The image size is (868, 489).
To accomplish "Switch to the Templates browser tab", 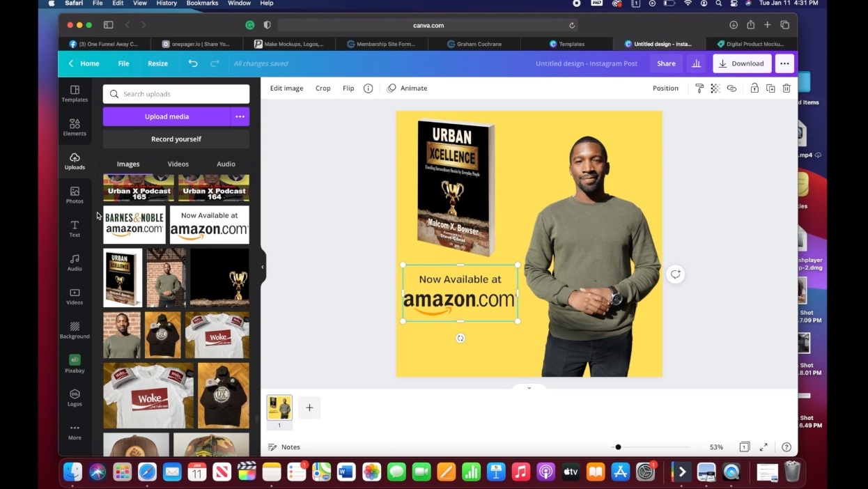I will click(567, 44).
